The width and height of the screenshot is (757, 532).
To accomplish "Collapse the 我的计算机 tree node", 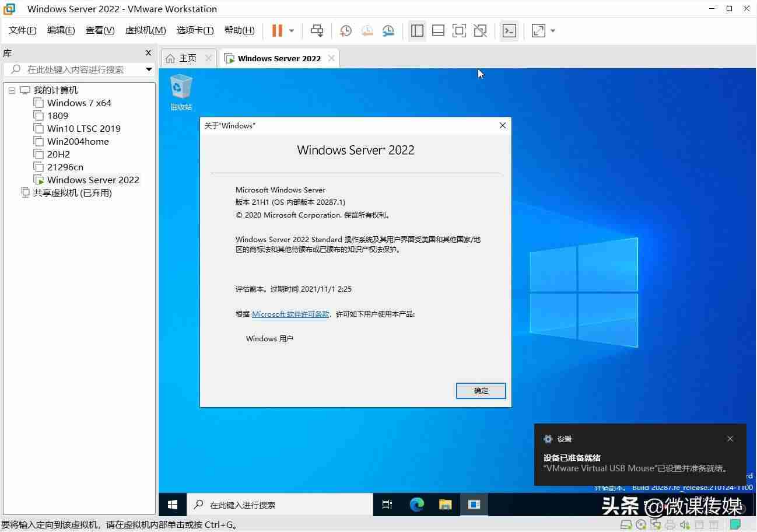I will click(x=12, y=90).
